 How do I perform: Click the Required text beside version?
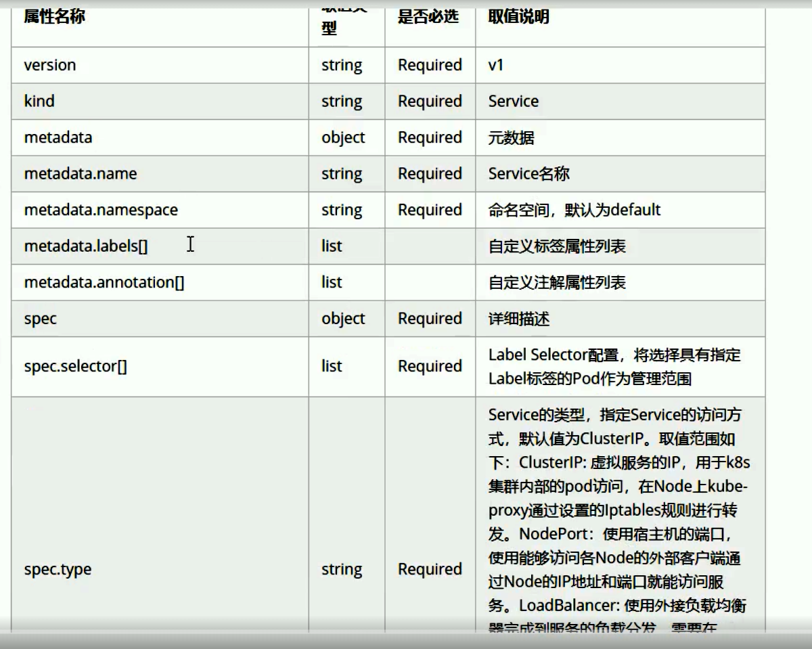click(x=429, y=65)
